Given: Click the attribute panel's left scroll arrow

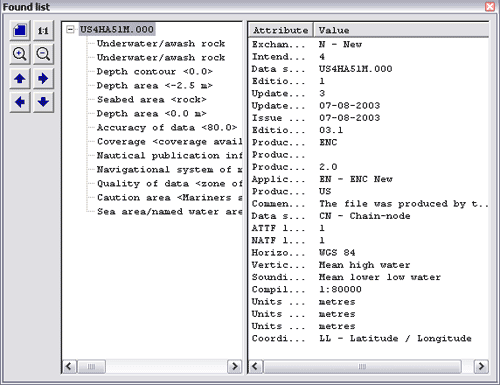Looking at the screenshot, I should tap(255, 366).
